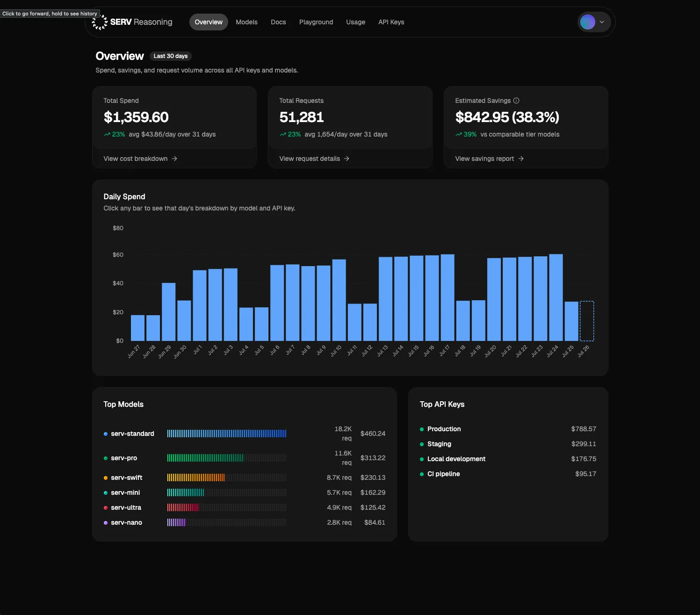Click the green dot beside CI pipeline
This screenshot has height=615, width=700.
(422, 474)
